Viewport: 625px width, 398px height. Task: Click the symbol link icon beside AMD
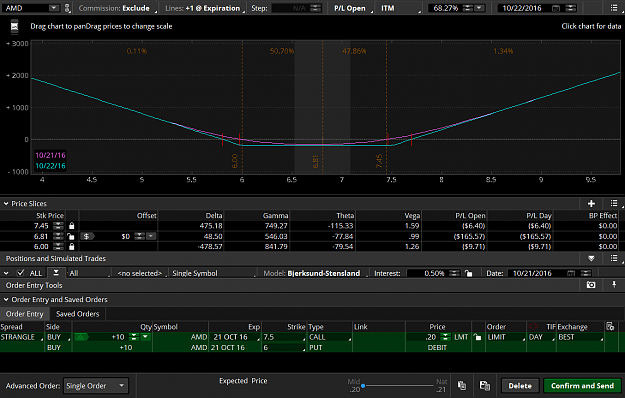point(67,8)
